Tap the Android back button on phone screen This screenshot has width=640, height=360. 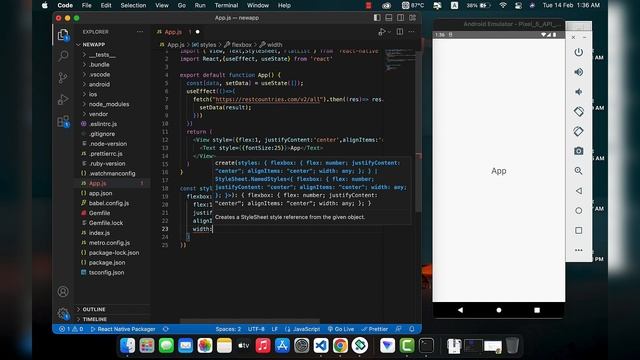pos(460,310)
